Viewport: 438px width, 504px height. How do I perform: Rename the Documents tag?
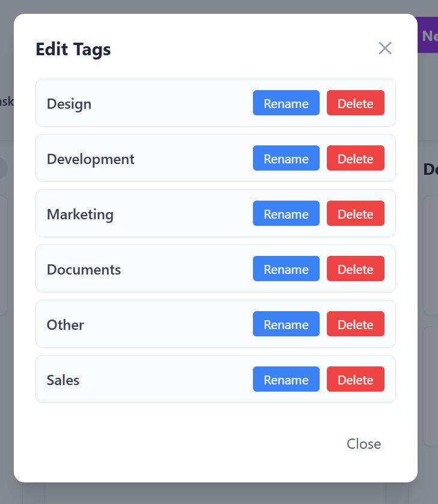[286, 269]
